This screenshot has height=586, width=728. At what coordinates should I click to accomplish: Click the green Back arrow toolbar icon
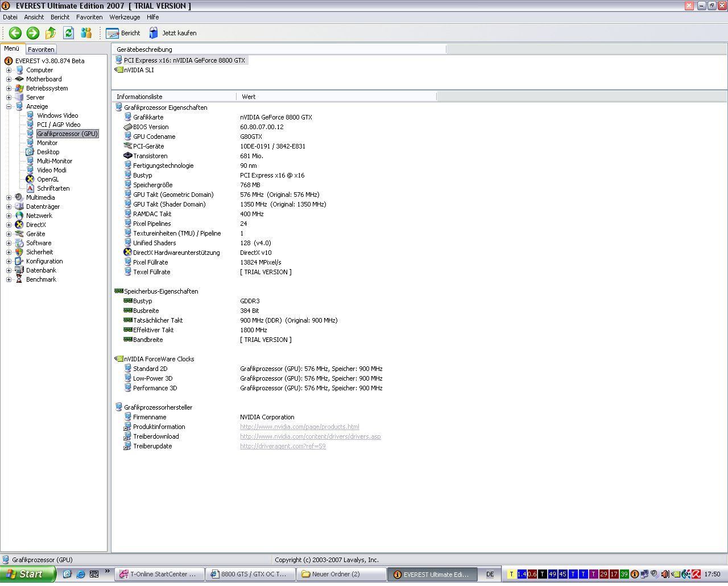[15, 33]
